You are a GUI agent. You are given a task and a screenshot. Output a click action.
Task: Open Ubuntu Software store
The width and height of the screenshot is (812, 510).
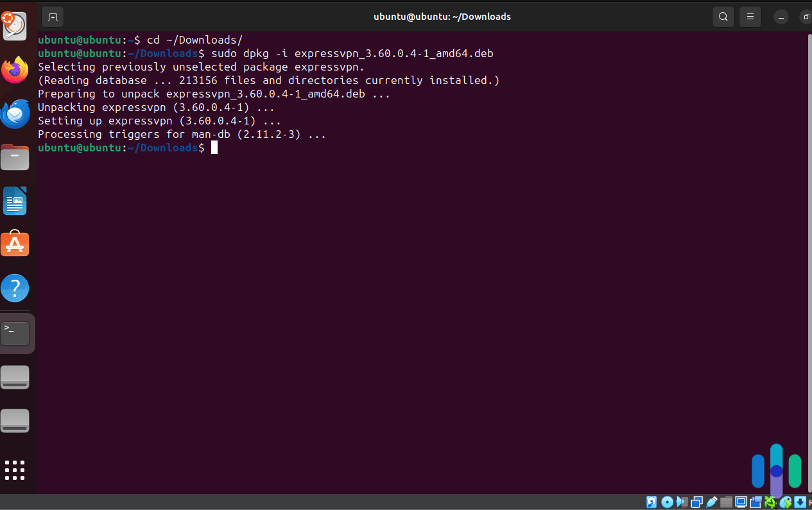coord(15,244)
